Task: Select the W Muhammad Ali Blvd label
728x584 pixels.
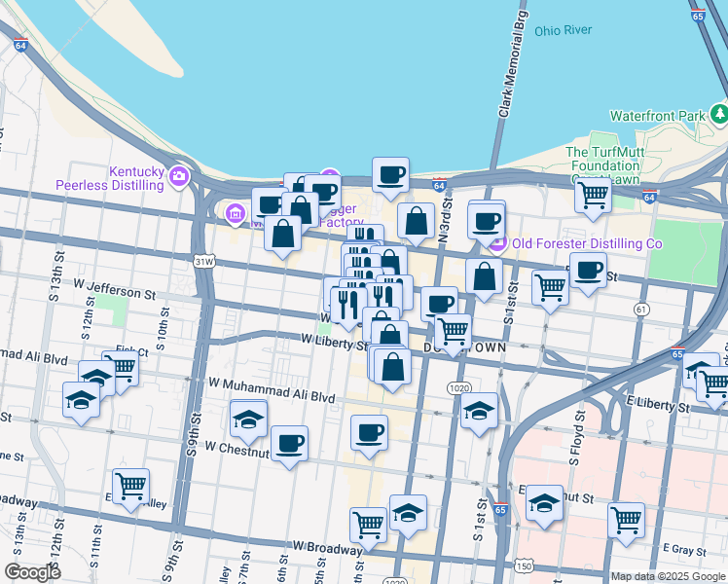Action: 273,391
